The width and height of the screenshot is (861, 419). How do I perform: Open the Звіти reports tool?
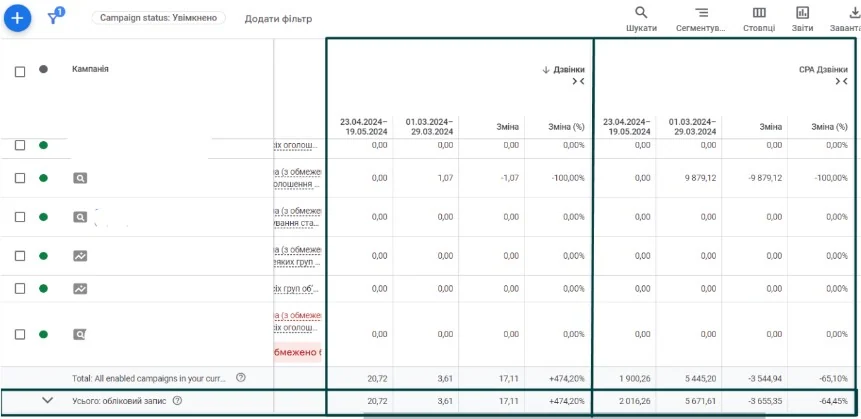click(802, 20)
